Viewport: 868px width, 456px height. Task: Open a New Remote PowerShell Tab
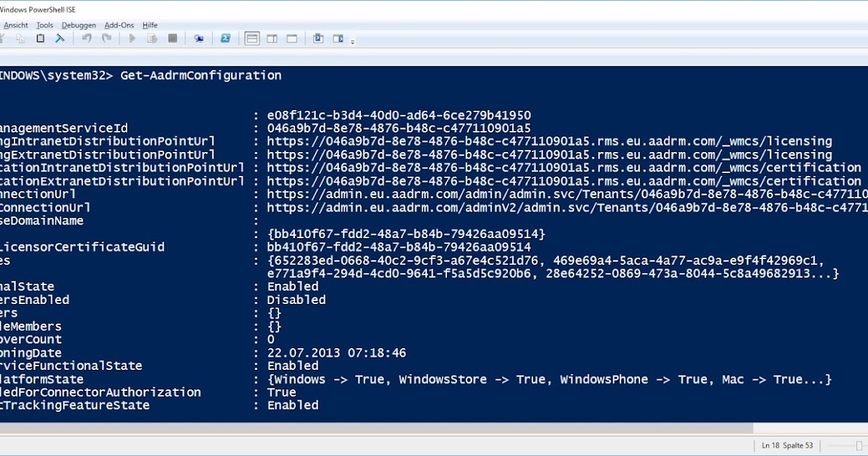tap(198, 38)
